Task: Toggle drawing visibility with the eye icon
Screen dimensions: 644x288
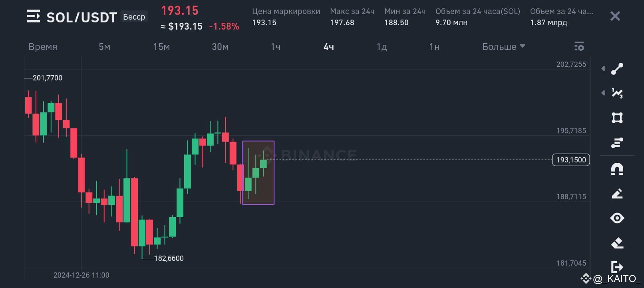Action: 617,218
